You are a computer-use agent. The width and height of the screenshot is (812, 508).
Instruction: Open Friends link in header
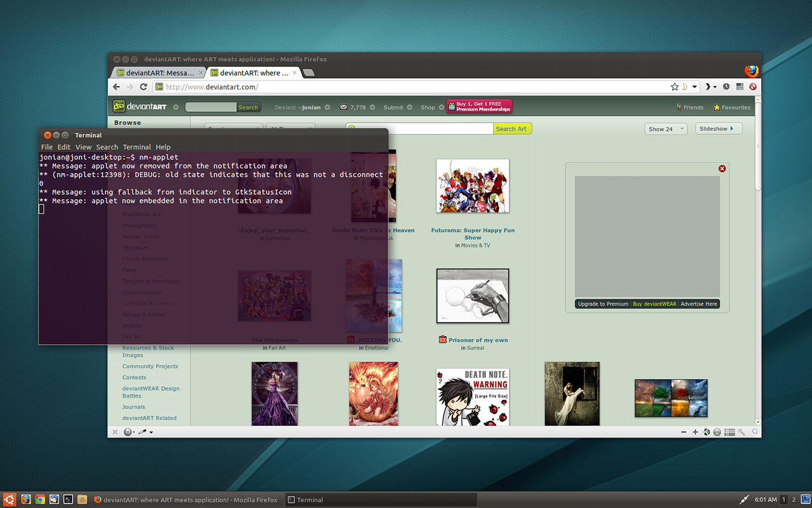[x=689, y=107]
